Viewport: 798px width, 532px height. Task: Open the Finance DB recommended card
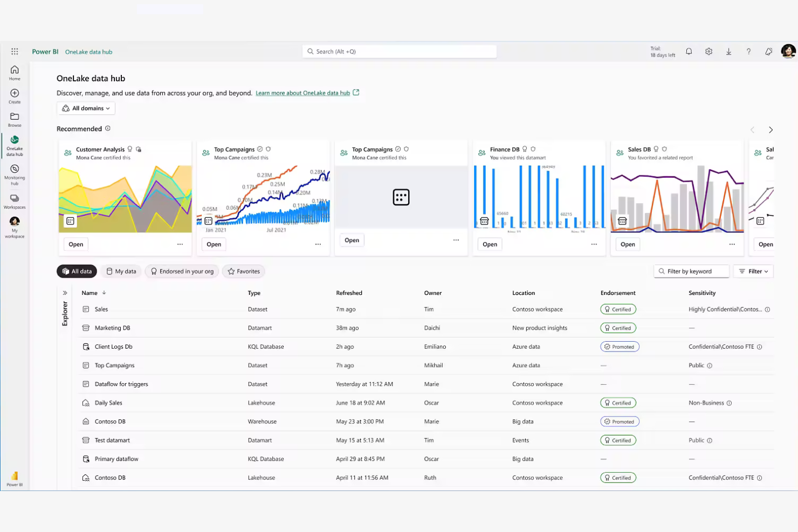pyautogui.click(x=489, y=244)
